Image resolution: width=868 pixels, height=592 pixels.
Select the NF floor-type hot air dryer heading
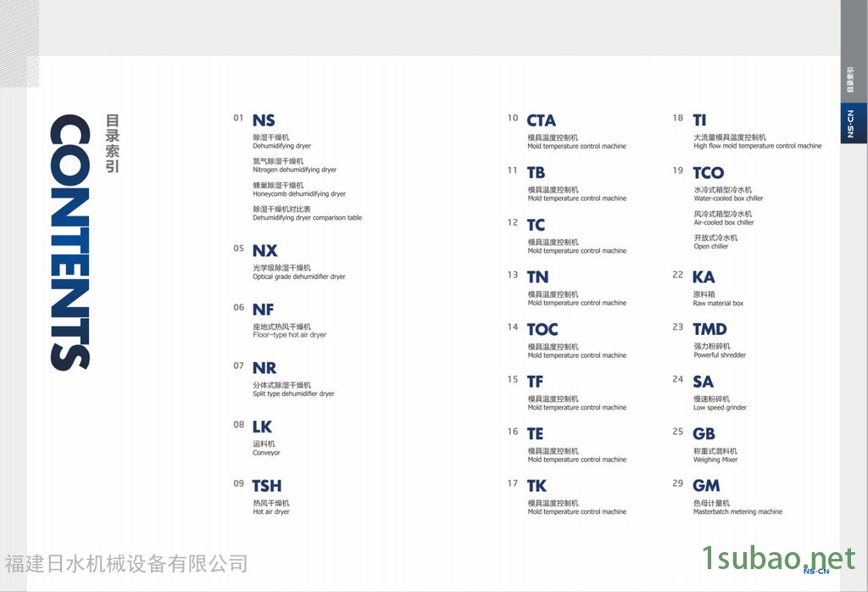tap(263, 310)
